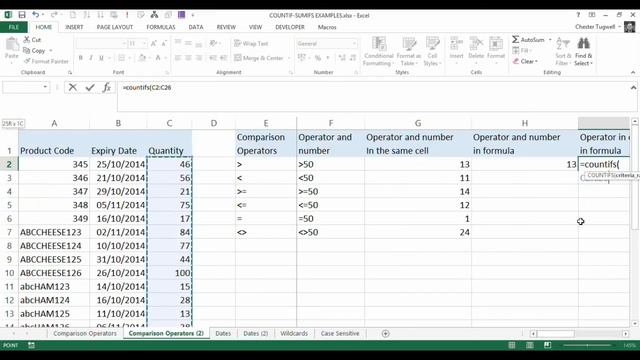Undo the last action
The width and height of the screenshot is (640, 360).
point(36,15)
